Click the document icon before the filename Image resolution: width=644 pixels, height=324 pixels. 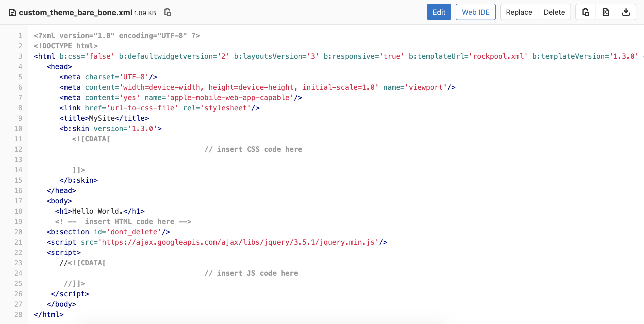[x=12, y=13]
